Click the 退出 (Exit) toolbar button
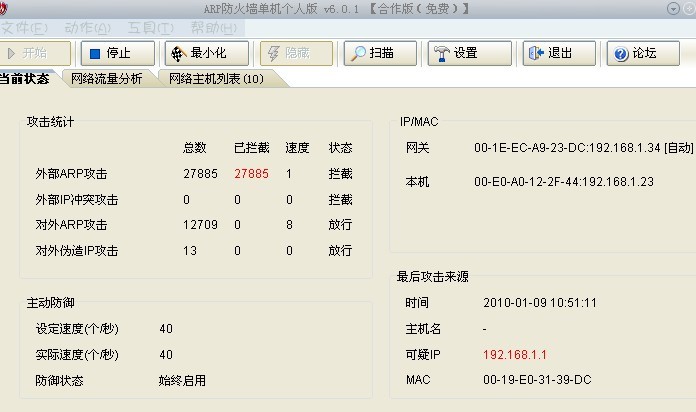The image size is (696, 412). coord(559,53)
